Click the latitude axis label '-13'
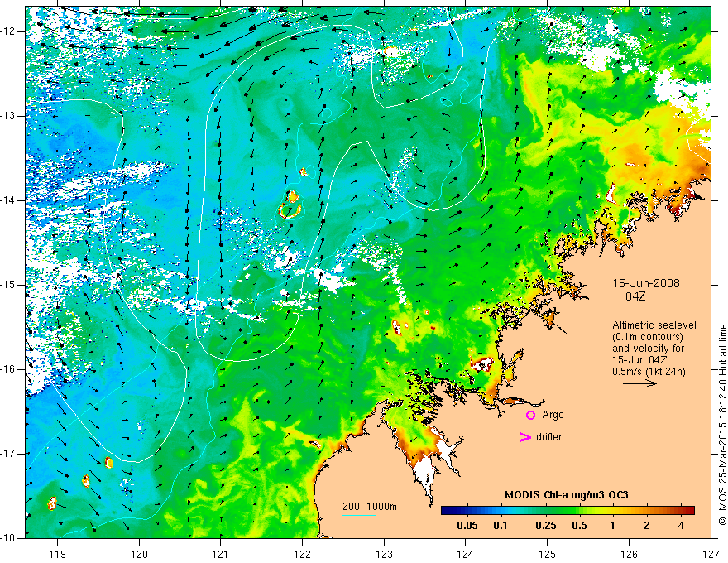The image size is (728, 563). coord(9,116)
